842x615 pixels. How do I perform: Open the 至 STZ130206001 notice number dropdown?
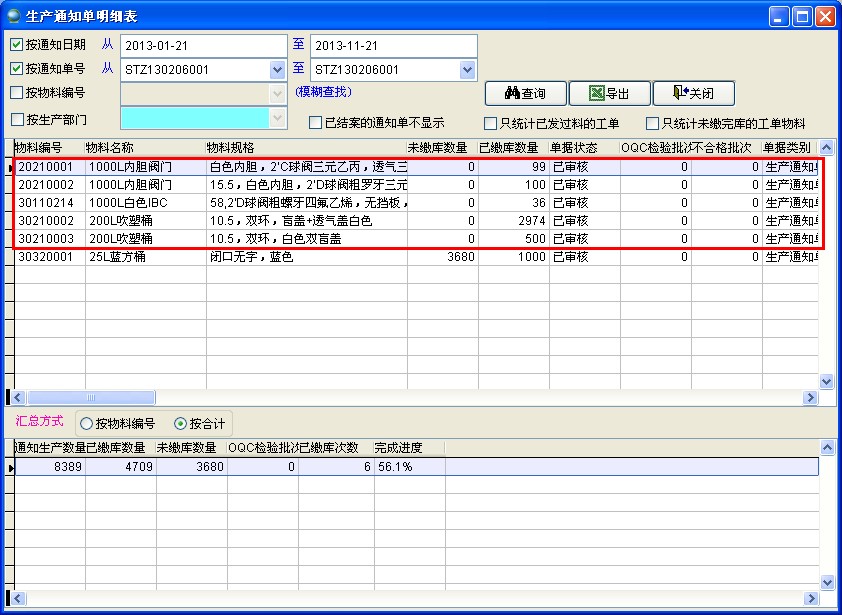click(x=467, y=70)
